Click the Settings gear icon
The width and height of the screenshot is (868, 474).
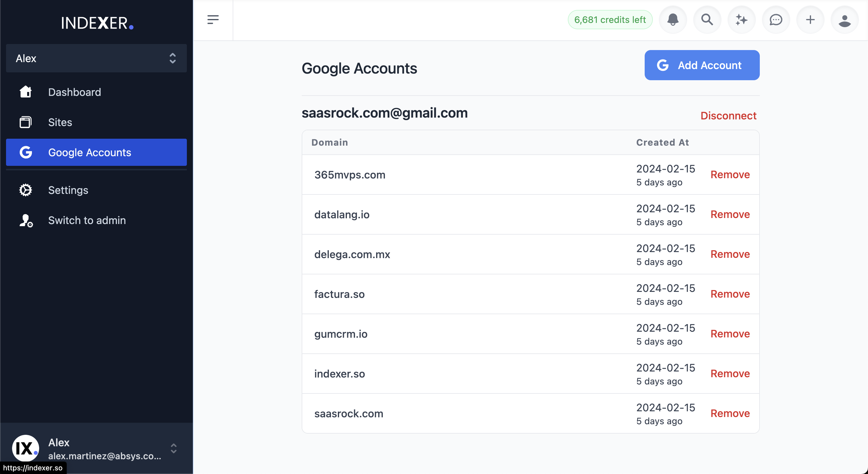coord(26,190)
